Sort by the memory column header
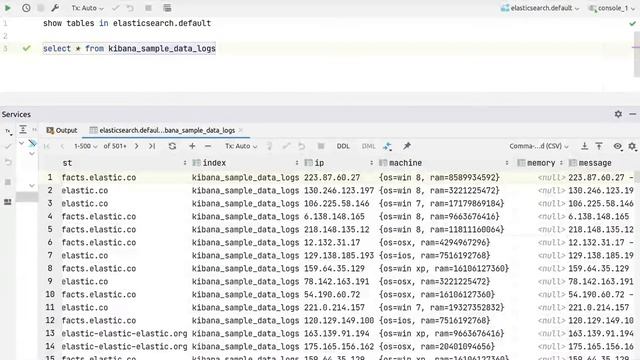The width and height of the screenshot is (640, 360). coord(540,163)
